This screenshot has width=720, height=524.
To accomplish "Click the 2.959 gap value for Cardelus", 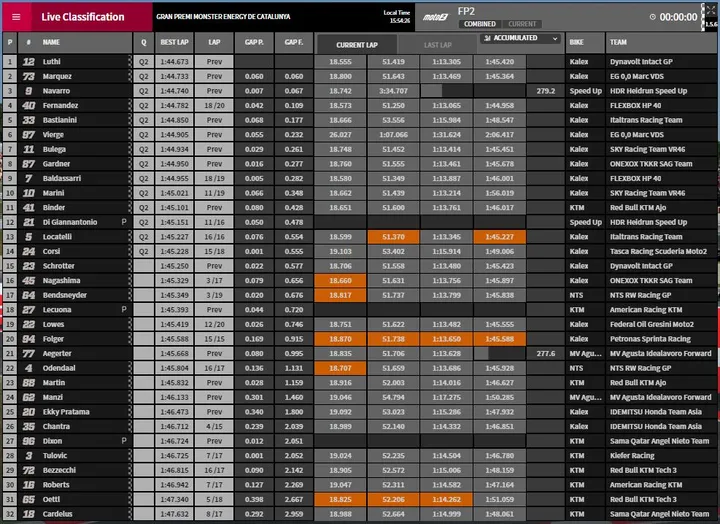I will [294, 514].
